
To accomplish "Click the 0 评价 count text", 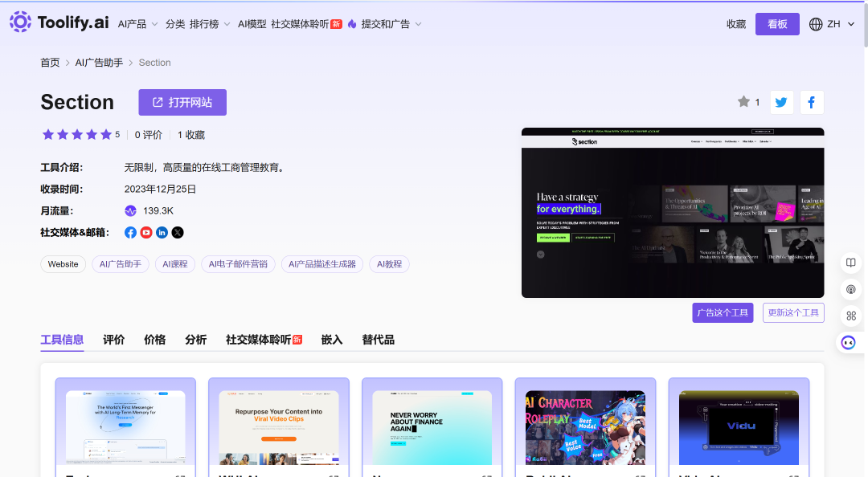I will coord(149,135).
